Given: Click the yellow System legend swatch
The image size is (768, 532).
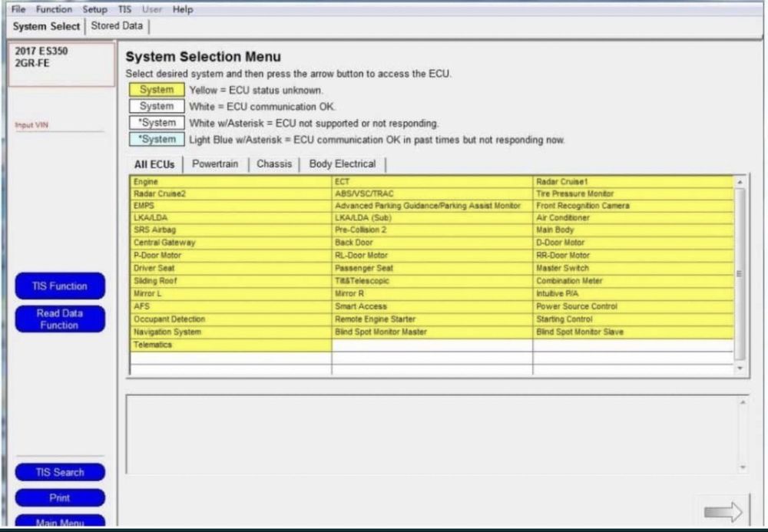Looking at the screenshot, I should [157, 90].
